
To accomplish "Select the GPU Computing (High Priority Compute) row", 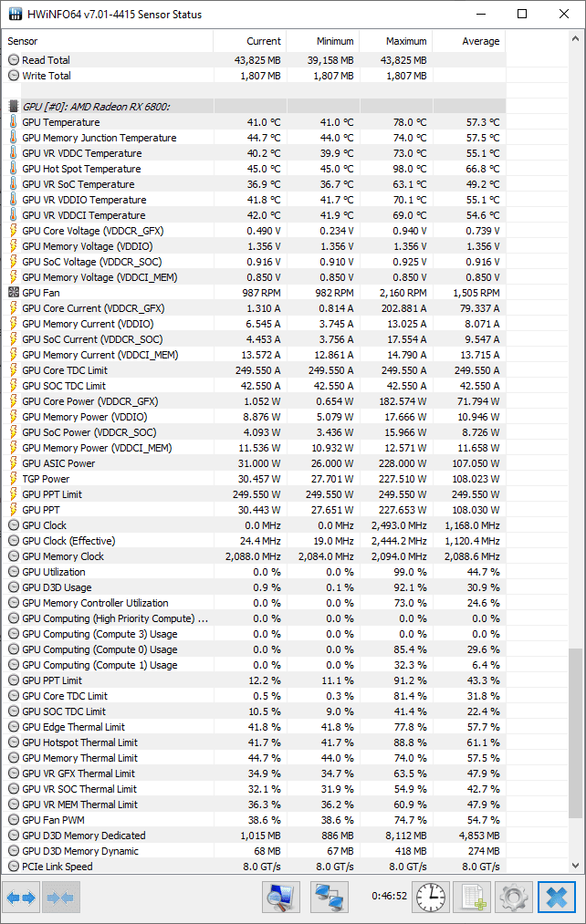I will click(x=254, y=618).
